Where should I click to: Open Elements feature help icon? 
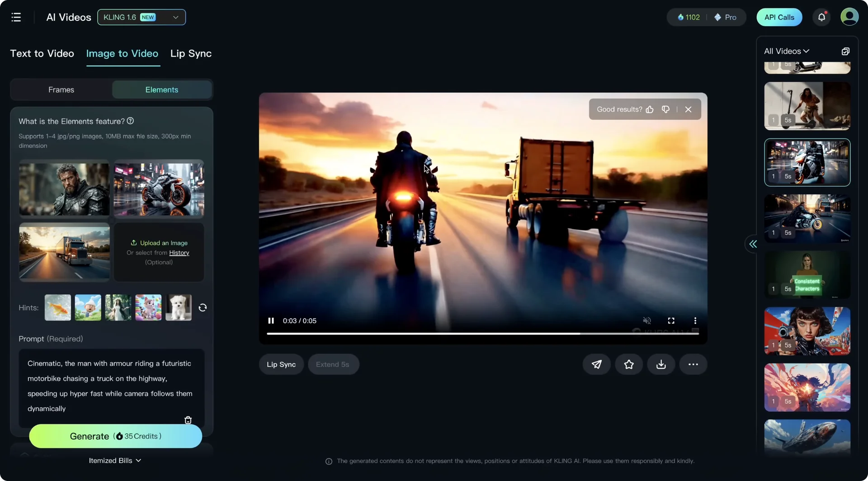(130, 121)
